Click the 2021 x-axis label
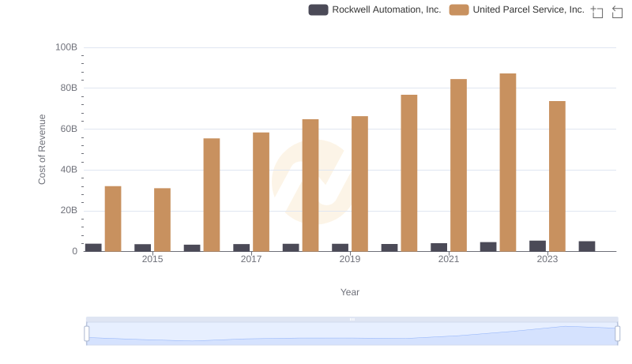632x364 pixels. pos(449,259)
